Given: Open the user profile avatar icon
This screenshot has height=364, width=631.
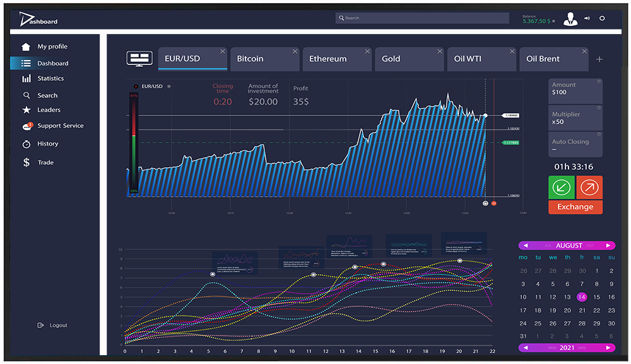Looking at the screenshot, I should [570, 18].
